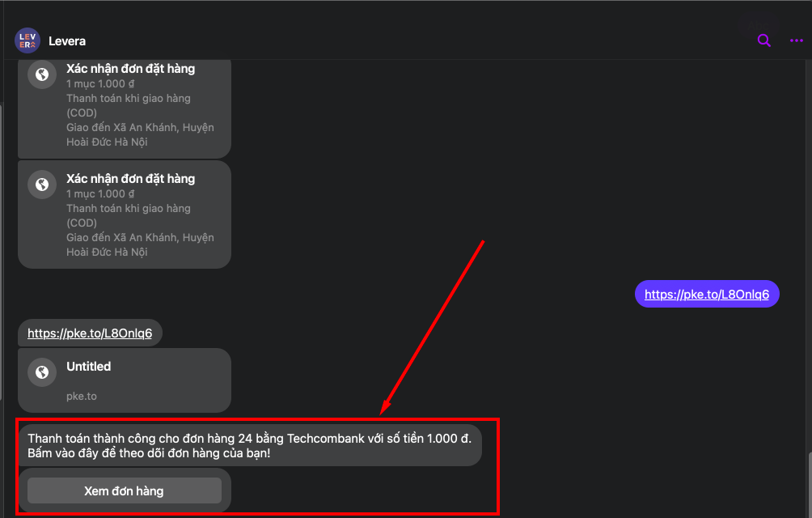Click the COD payment text on second order card
Screen dimensions: 812x518
(128, 215)
